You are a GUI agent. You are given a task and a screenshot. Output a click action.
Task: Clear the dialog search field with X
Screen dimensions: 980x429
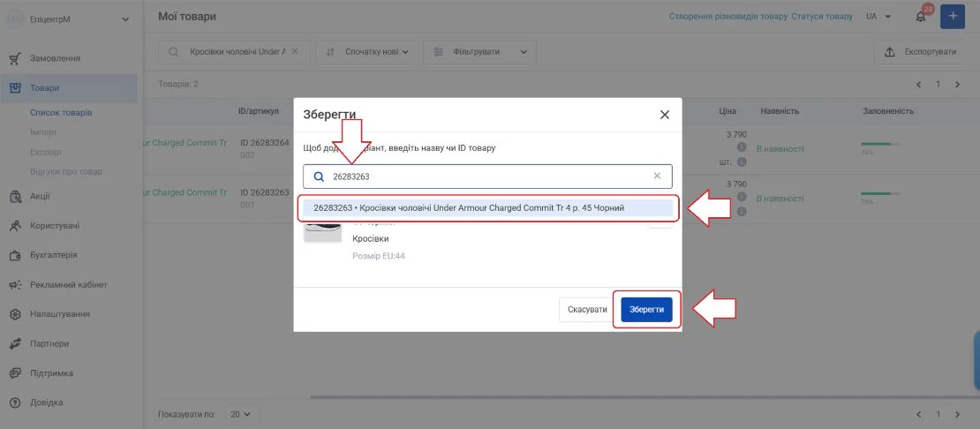pyautogui.click(x=657, y=176)
